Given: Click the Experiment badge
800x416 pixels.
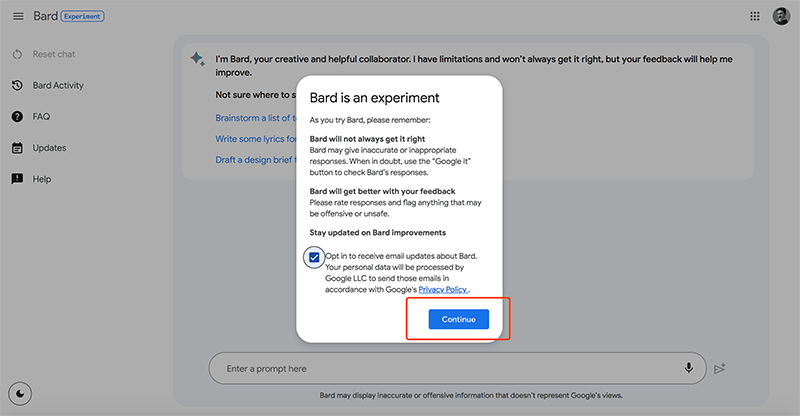Looking at the screenshot, I should 83,16.
